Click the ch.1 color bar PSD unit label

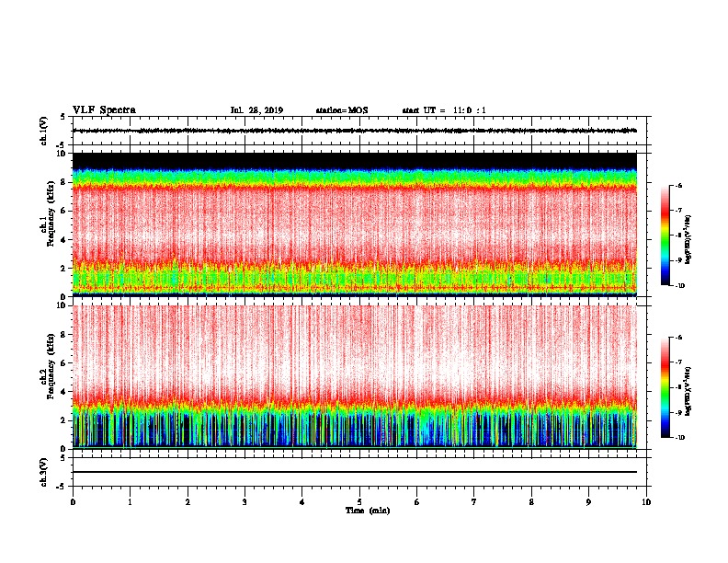688,240
